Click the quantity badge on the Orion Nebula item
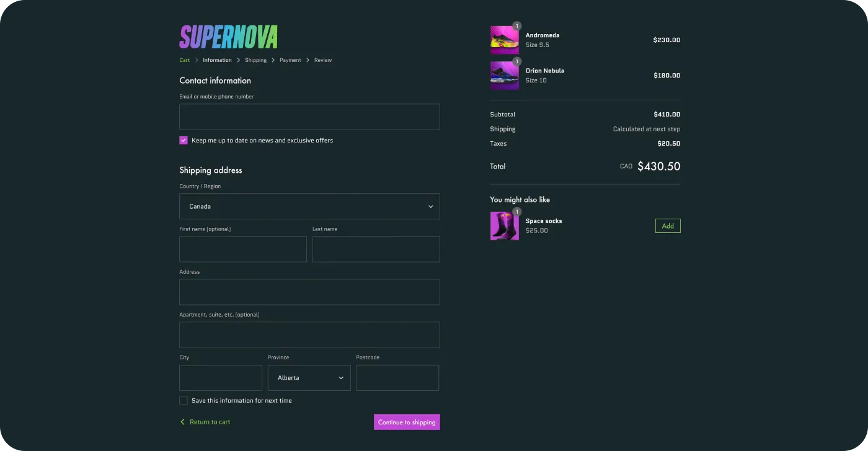Viewport: 868px width, 451px height. point(516,61)
